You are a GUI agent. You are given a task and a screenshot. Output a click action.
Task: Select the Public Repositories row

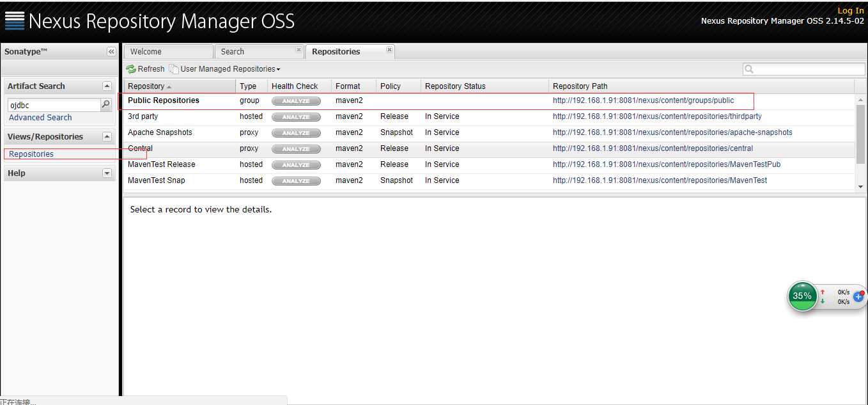click(x=490, y=100)
